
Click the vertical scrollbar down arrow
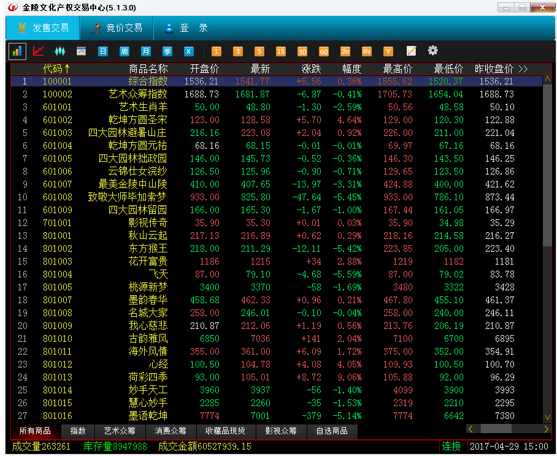(x=547, y=417)
